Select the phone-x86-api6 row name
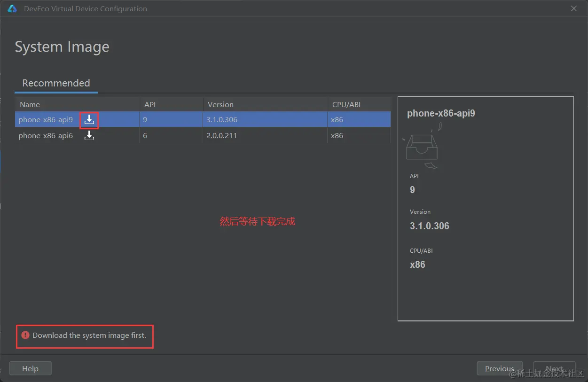The height and width of the screenshot is (382, 588). [x=46, y=136]
